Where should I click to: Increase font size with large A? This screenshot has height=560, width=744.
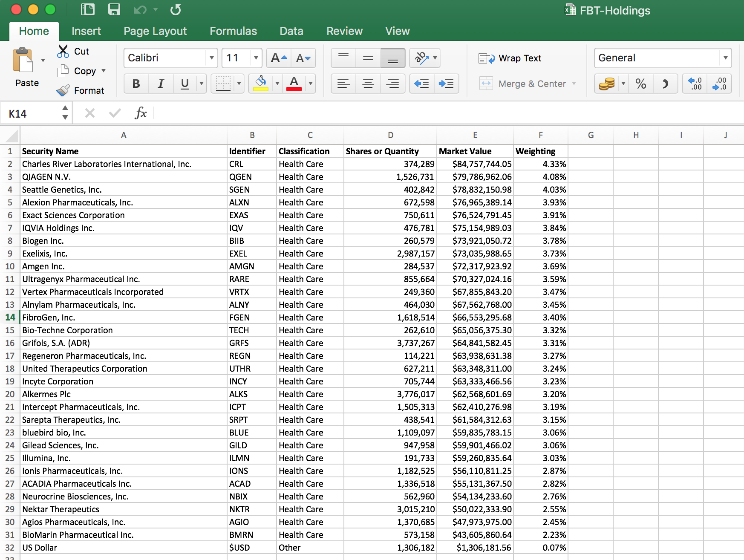point(279,58)
